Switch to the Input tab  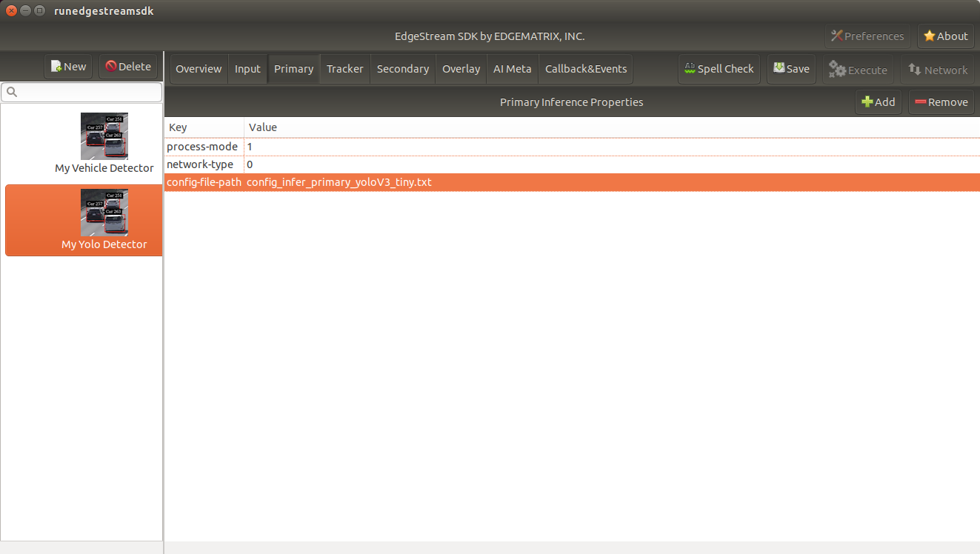(x=247, y=69)
